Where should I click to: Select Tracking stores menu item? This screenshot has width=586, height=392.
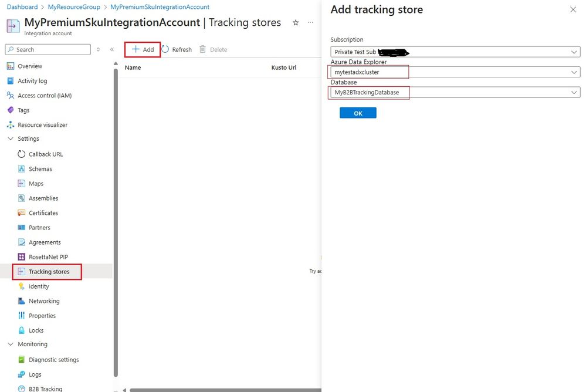coord(49,272)
